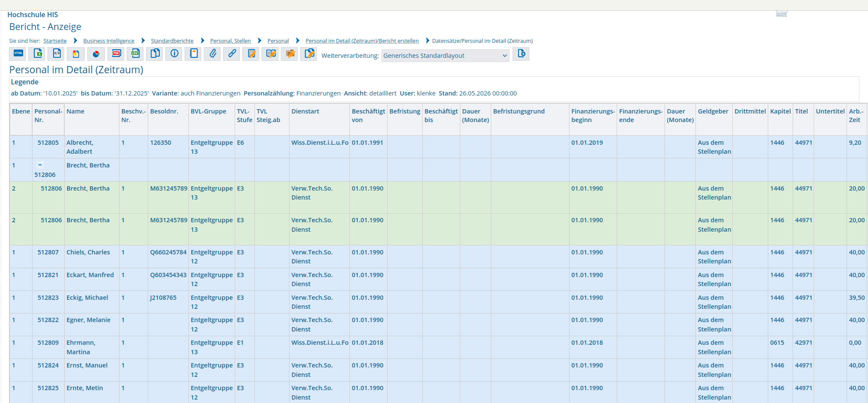Open the Personal breadcrumb link
The width and height of the screenshot is (868, 403).
[x=278, y=41]
